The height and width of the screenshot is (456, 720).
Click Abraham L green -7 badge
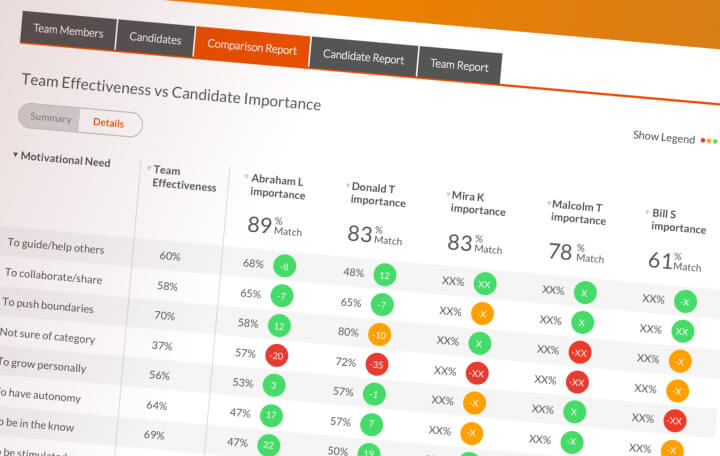click(281, 296)
